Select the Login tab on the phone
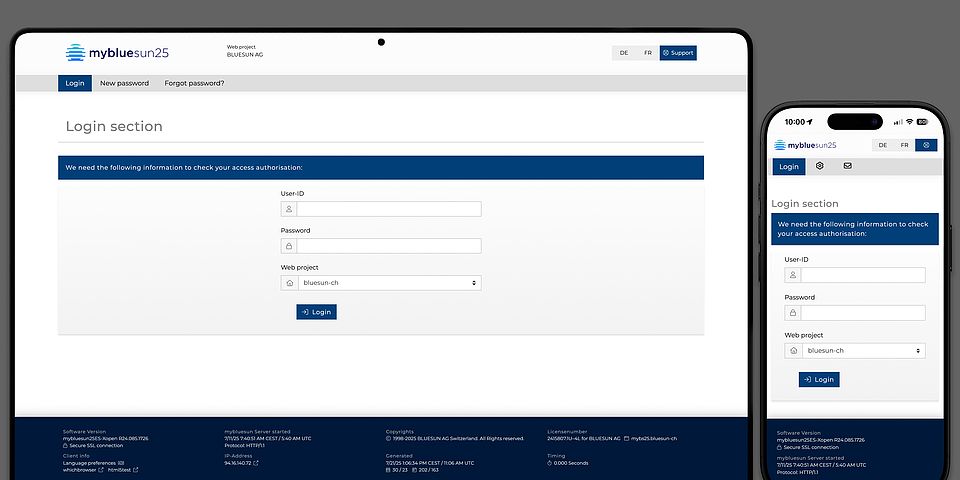 tap(789, 167)
